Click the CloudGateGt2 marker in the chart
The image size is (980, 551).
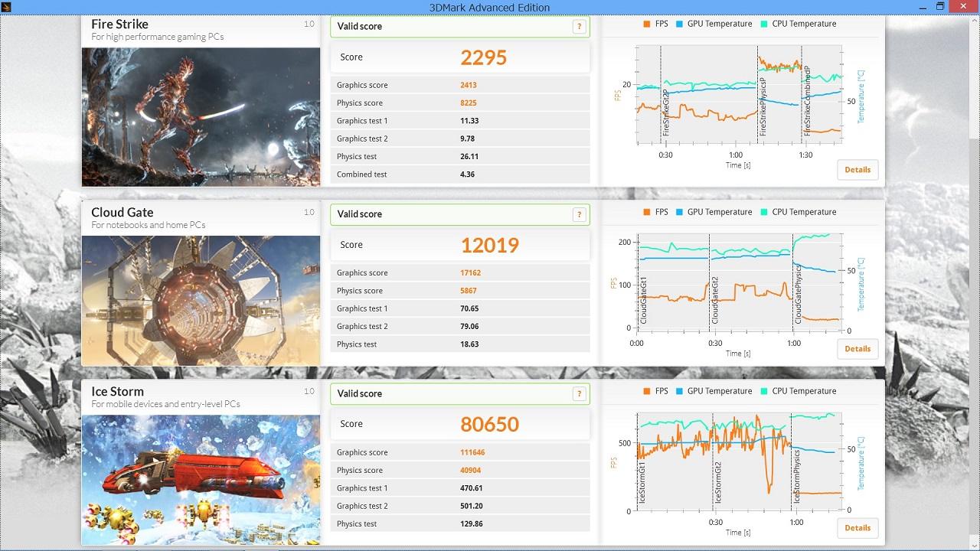pos(715,300)
